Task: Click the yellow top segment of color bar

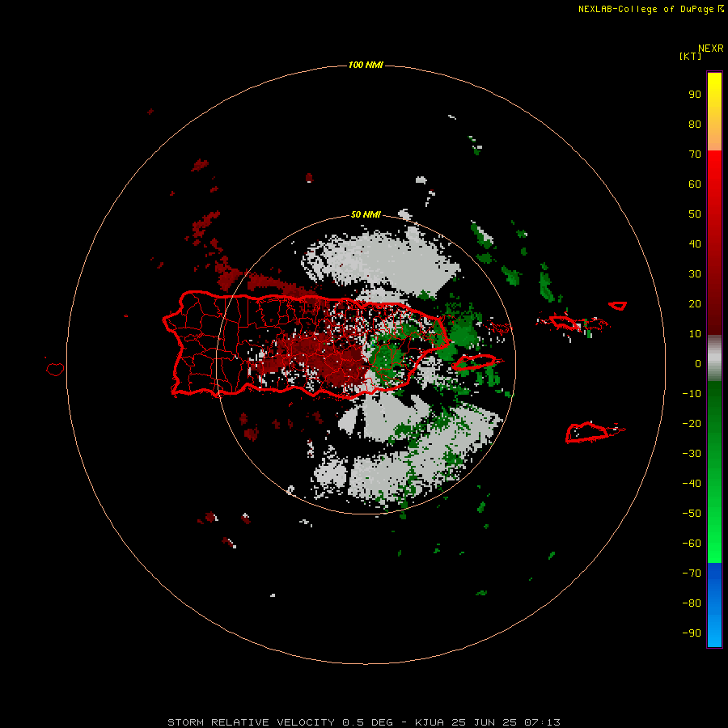Action: click(x=714, y=112)
